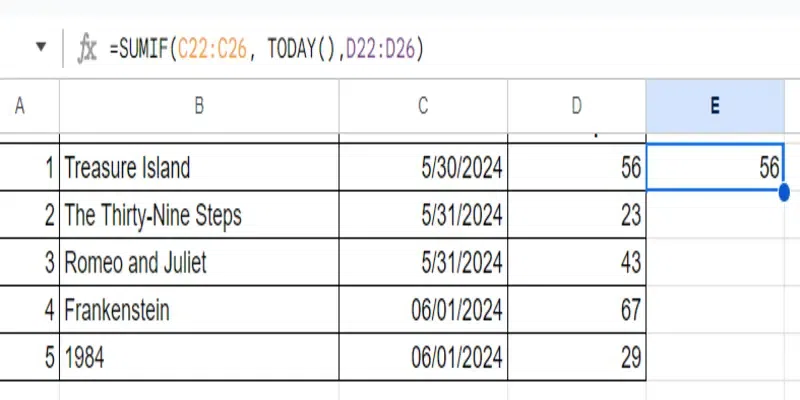
Task: Select highlighted column E header
Action: pos(715,106)
